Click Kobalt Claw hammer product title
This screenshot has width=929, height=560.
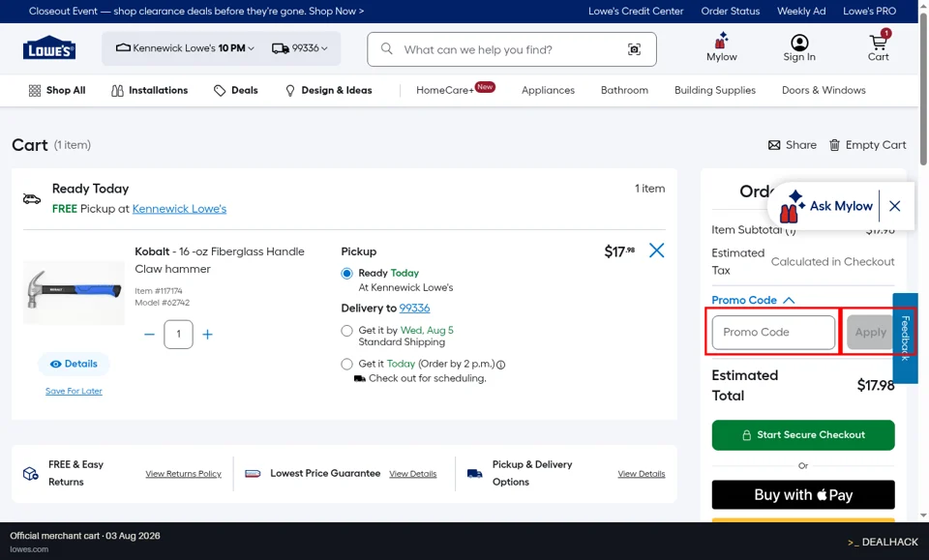pos(220,260)
